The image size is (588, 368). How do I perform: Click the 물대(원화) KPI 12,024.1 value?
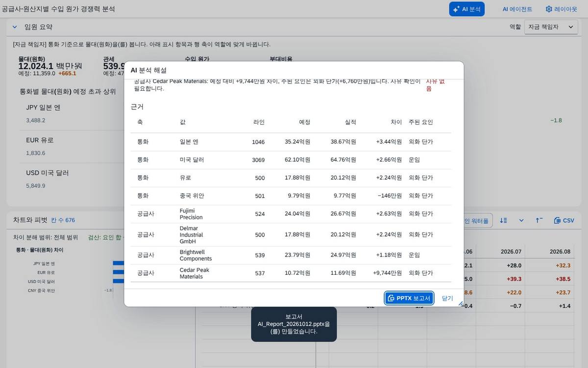[x=50, y=66]
